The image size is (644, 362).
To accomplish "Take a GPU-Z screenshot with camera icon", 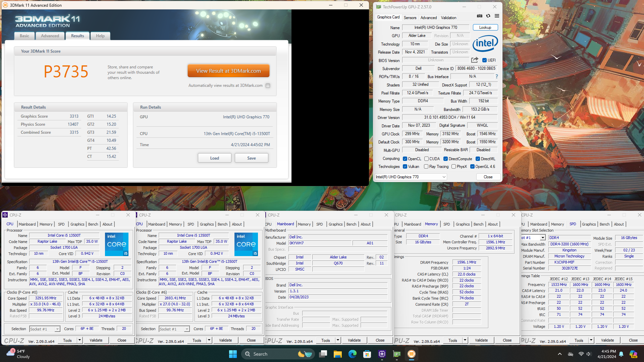I will click(x=480, y=16).
